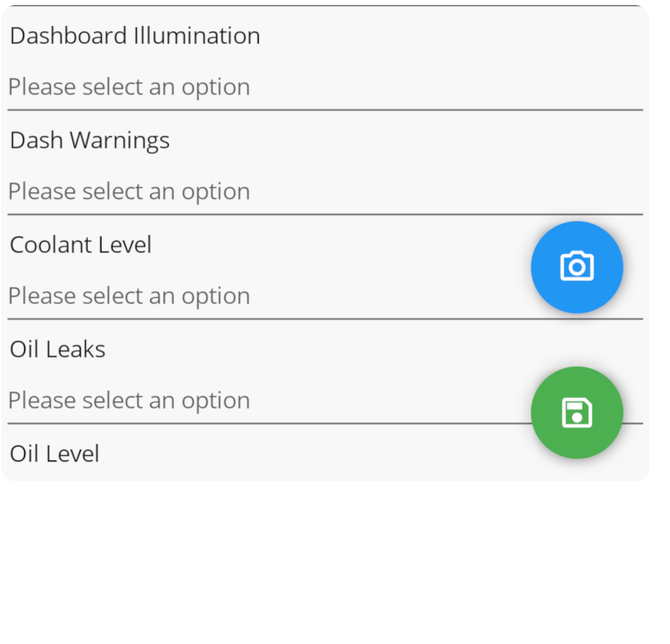This screenshot has width=670, height=644.
Task: Click placeholder text under Coolant Level
Action: (x=129, y=296)
